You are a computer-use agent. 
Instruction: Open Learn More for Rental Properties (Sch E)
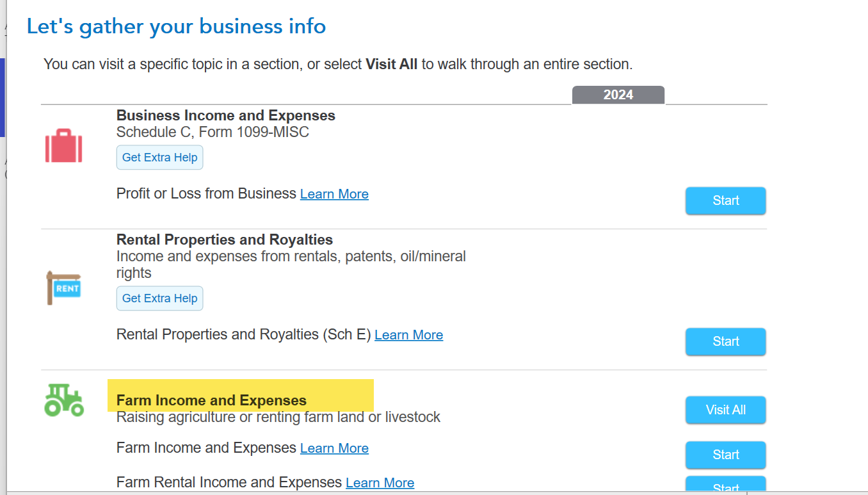(x=408, y=335)
